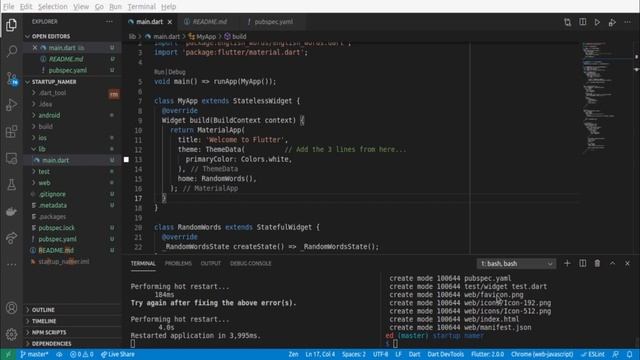Click the Open Changes icon in editor toolbar
Viewport: 640px width, 360px height.
tap(567, 22)
